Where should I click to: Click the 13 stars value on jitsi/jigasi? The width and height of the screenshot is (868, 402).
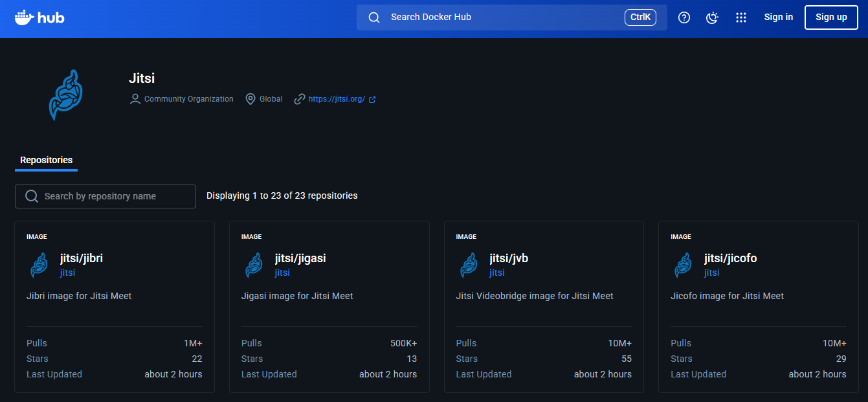[x=412, y=359]
